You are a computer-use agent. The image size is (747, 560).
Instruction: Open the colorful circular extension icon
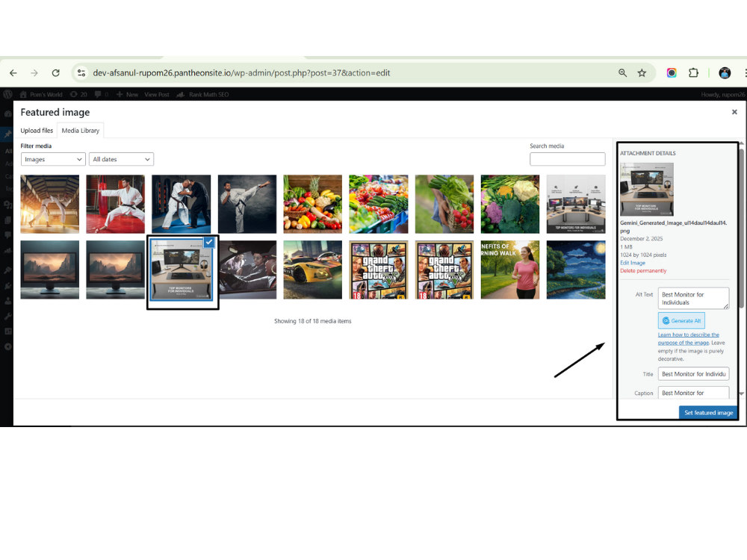point(672,73)
